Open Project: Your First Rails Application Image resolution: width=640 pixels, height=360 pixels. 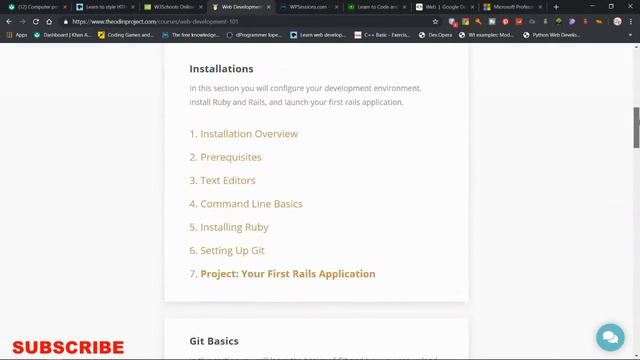pos(288,273)
